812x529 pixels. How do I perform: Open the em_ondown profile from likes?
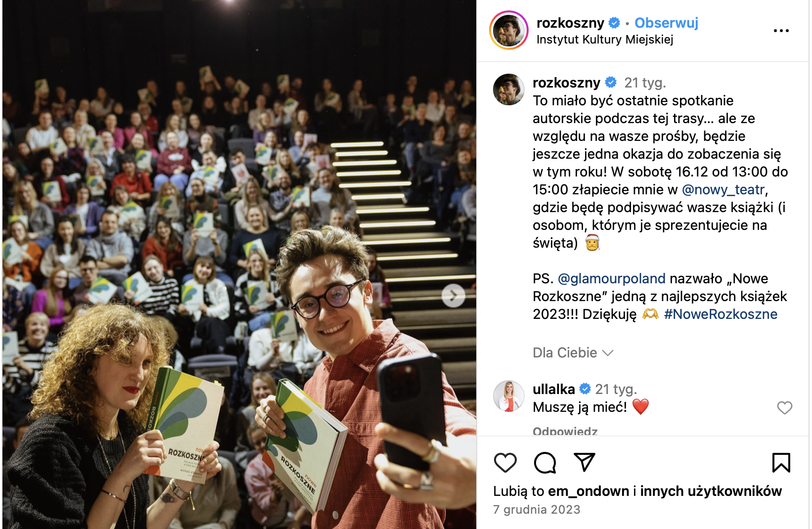(x=588, y=491)
